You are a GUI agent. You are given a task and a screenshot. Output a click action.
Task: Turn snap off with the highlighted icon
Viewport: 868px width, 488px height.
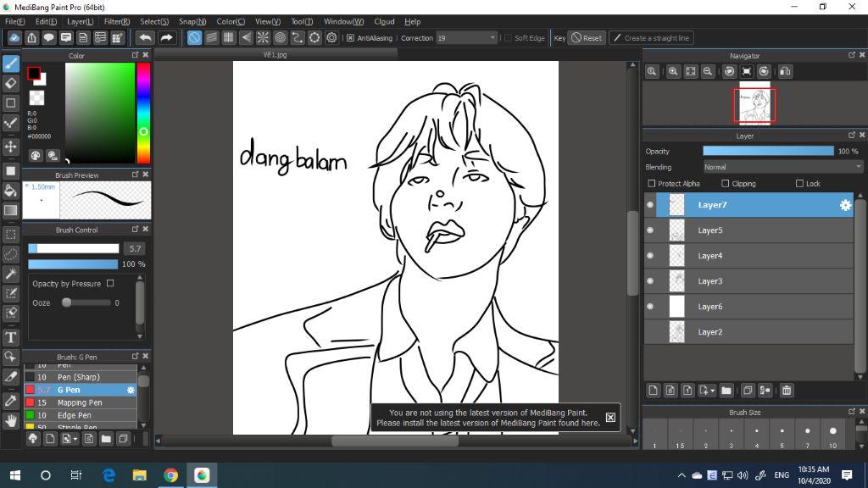(x=194, y=37)
